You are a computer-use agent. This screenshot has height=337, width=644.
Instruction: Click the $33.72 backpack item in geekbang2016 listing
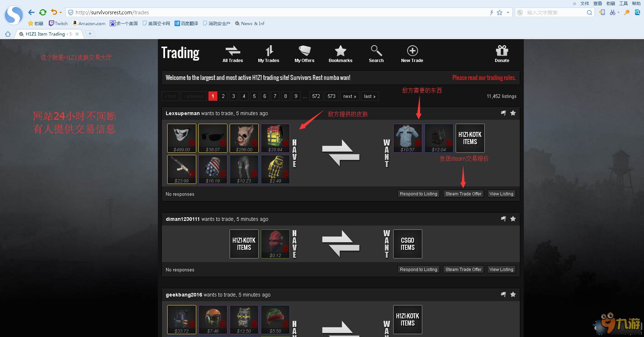point(182,320)
